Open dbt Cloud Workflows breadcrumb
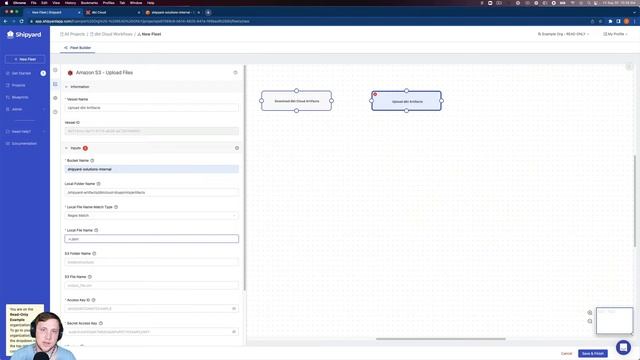Image resolution: width=640 pixels, height=360 pixels. pyautogui.click(x=111, y=34)
